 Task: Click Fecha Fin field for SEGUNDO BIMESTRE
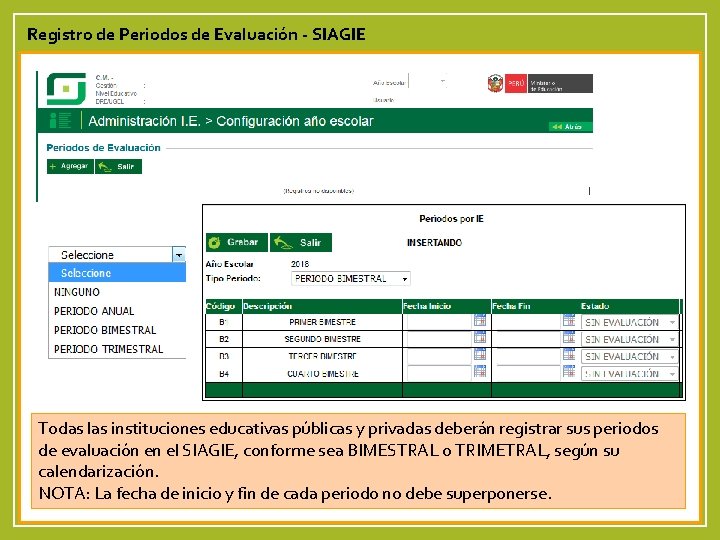click(x=528, y=339)
